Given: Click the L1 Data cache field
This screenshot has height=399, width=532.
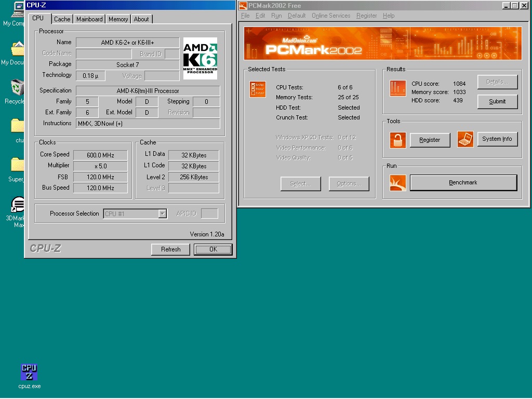Looking at the screenshot, I should tap(194, 155).
